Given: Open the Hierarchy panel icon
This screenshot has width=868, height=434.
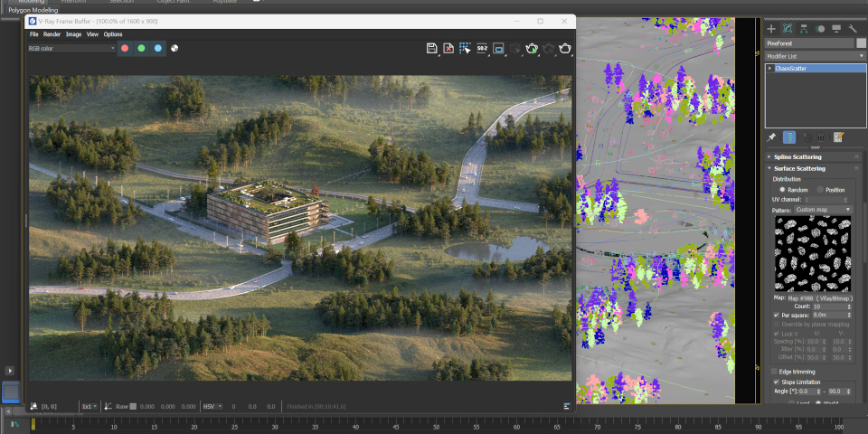Looking at the screenshot, I should pos(804,29).
